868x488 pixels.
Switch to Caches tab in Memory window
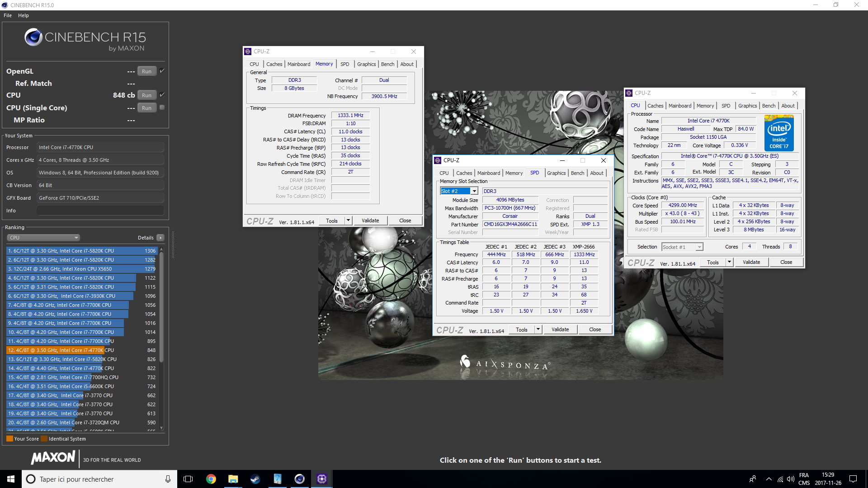click(274, 64)
